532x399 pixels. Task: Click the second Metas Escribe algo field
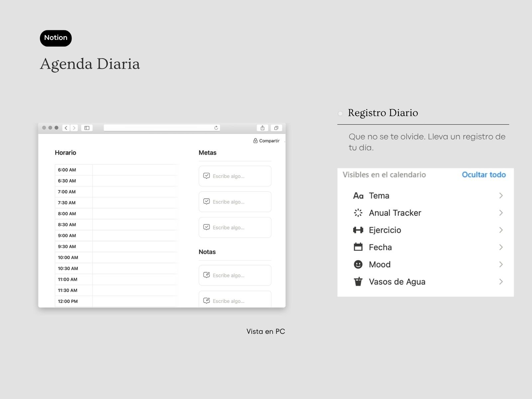click(235, 202)
